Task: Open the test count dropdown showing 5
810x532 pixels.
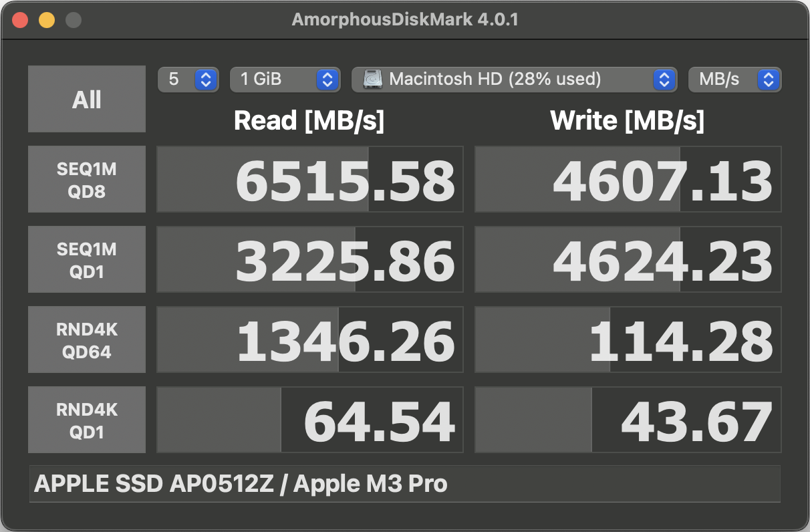Action: [x=188, y=80]
